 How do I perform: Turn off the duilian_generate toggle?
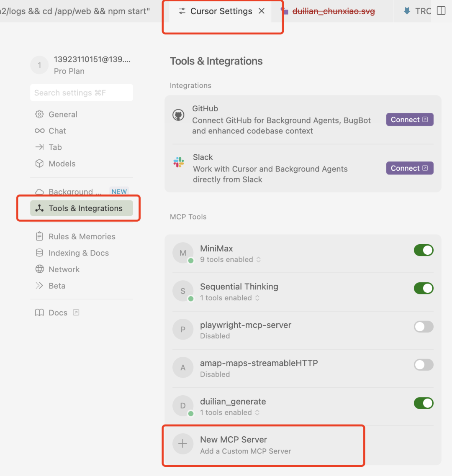[424, 403]
